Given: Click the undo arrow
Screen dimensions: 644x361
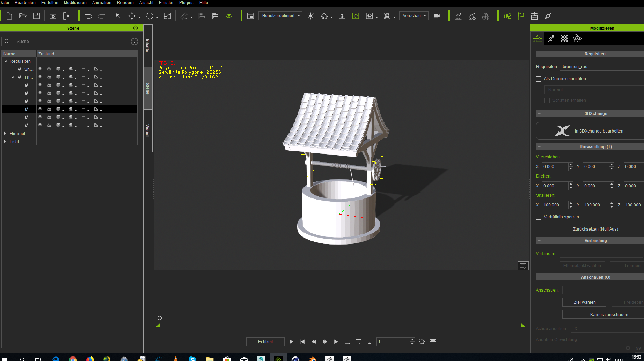Looking at the screenshot, I should (x=88, y=16).
